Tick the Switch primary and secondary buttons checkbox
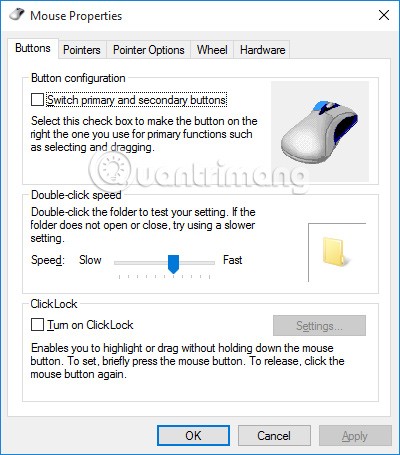 37,100
